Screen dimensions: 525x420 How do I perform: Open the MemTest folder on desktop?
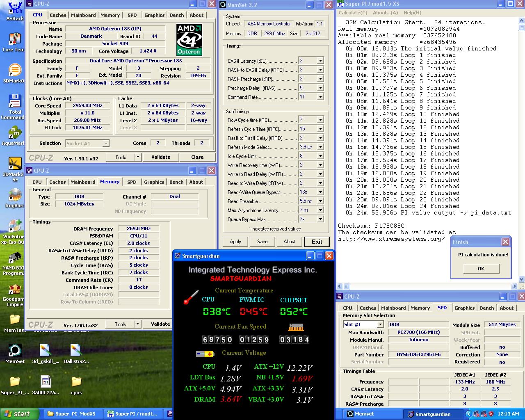pyautogui.click(x=15, y=323)
